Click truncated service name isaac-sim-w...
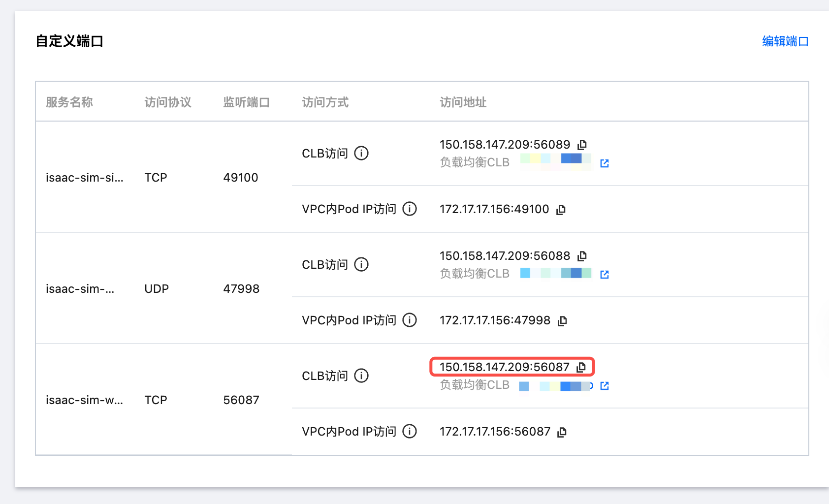 tap(84, 400)
